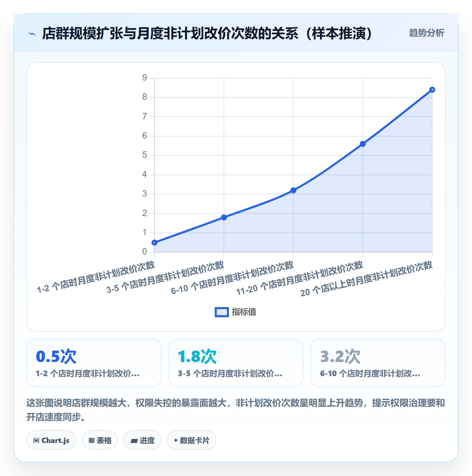Select the data point at value 3.2
This screenshot has height=476, width=472.
293,190
